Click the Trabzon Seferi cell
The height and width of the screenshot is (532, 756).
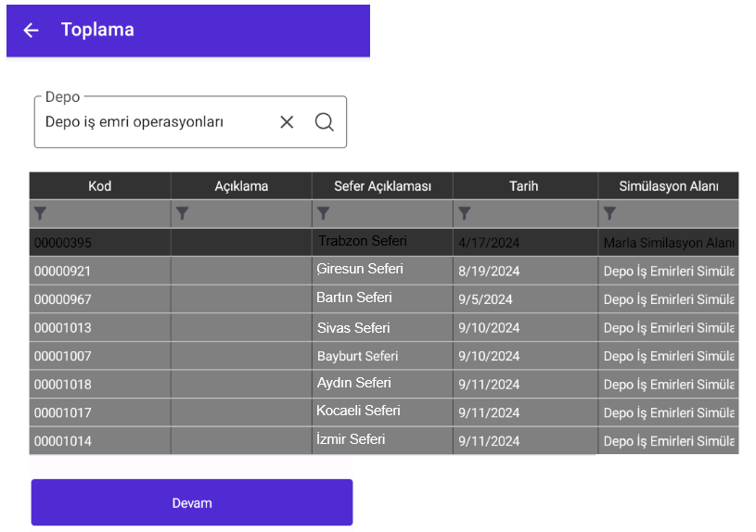point(382,243)
